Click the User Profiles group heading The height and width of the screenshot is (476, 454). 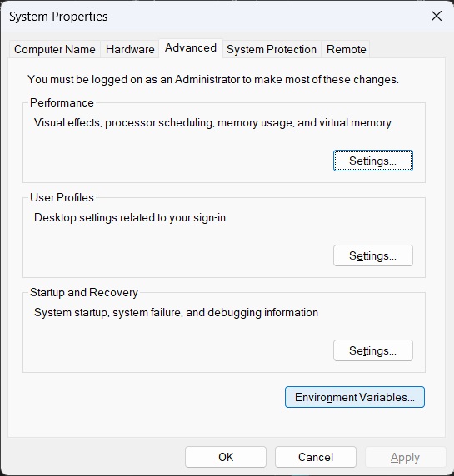point(62,197)
